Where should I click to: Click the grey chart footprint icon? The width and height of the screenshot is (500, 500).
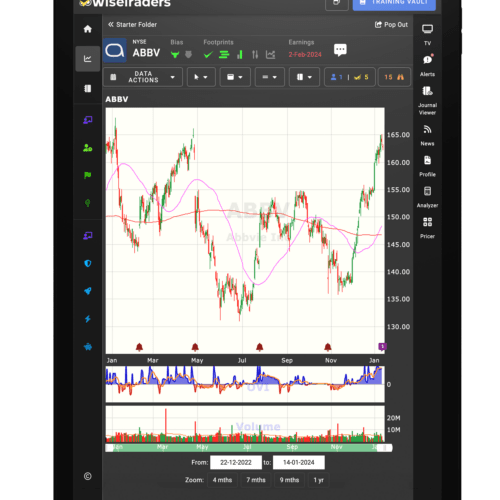click(x=270, y=54)
